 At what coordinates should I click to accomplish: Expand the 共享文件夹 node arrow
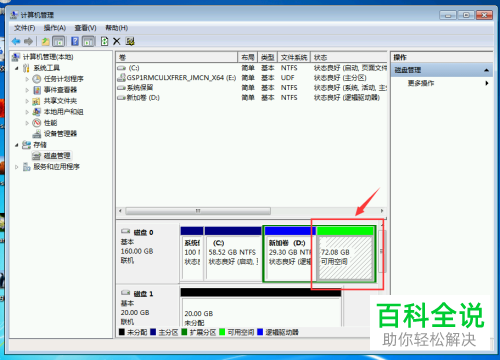[27, 101]
